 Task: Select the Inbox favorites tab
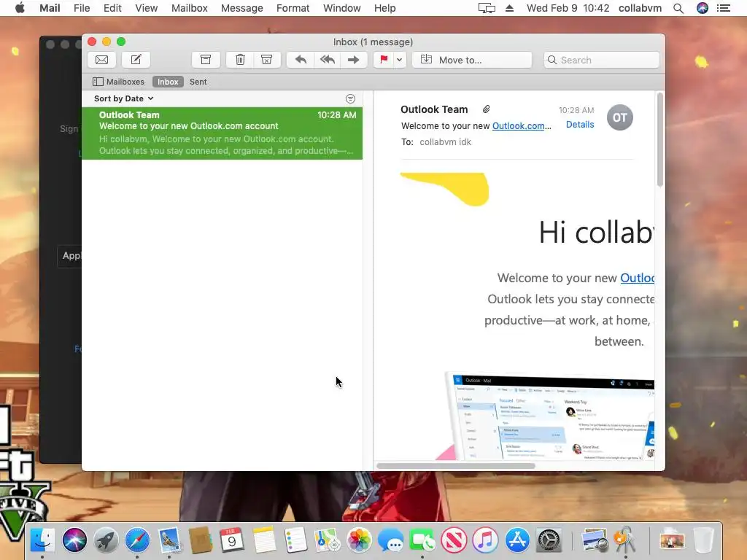168,82
